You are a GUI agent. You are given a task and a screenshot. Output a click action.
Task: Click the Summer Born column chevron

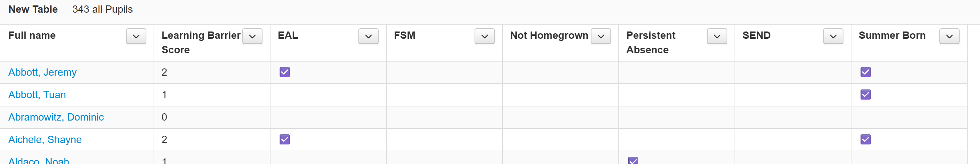tap(949, 37)
